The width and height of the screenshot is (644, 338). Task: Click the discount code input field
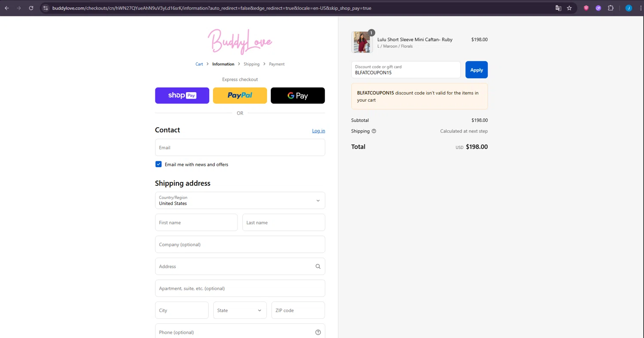coord(406,70)
